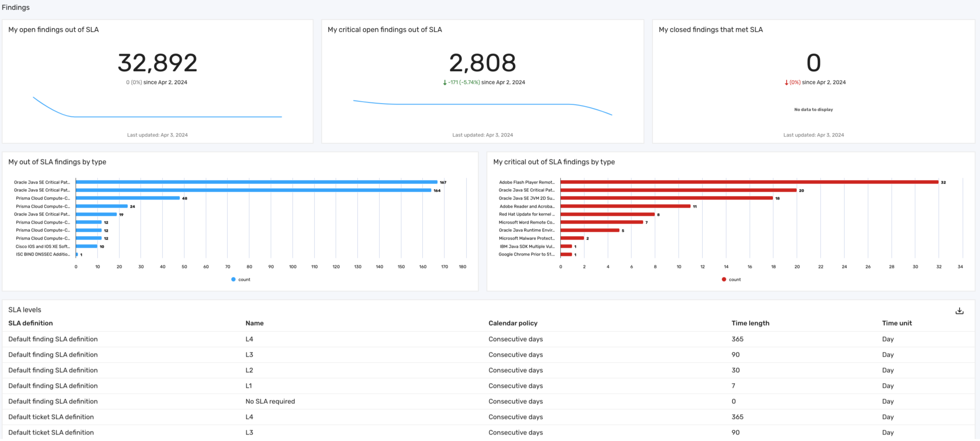The image size is (980, 441).
Task: Click the red count legend icon in critical findings chart
Action: [723, 279]
